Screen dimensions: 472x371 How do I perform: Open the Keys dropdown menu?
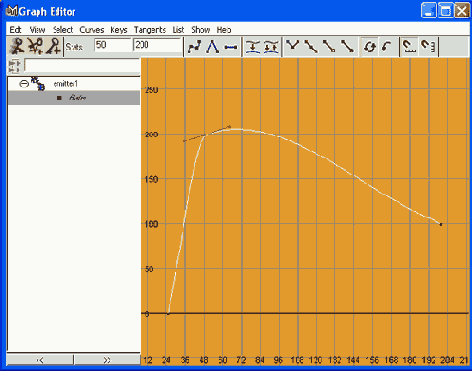click(119, 30)
